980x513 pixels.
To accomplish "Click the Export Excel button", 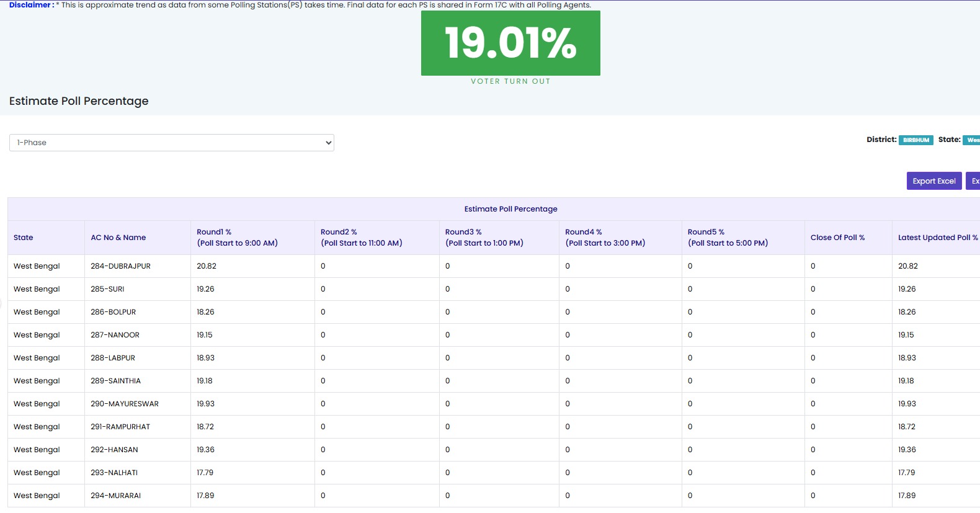I will click(933, 181).
